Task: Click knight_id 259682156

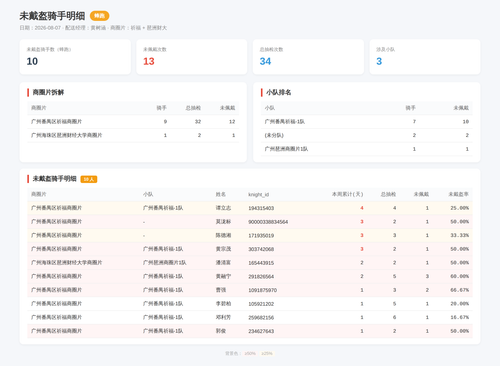Action: [x=261, y=317]
